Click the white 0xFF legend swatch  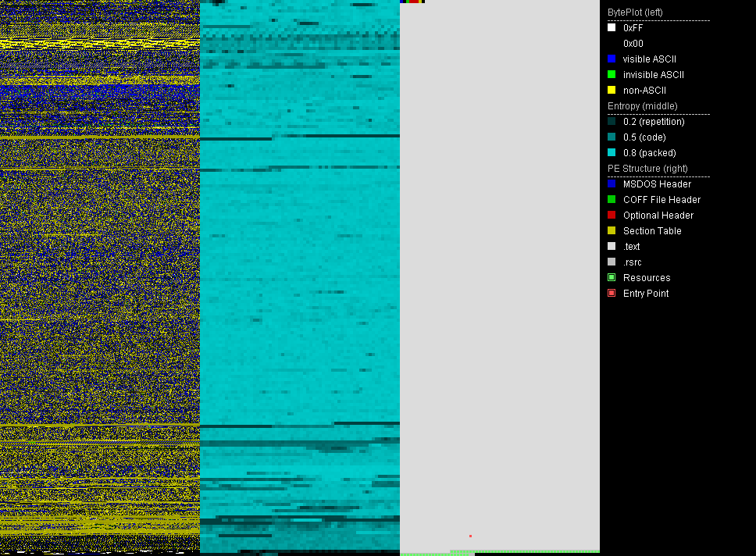(612, 28)
